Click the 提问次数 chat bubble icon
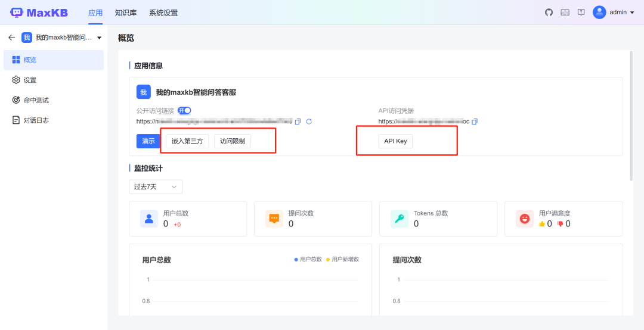 coord(274,219)
